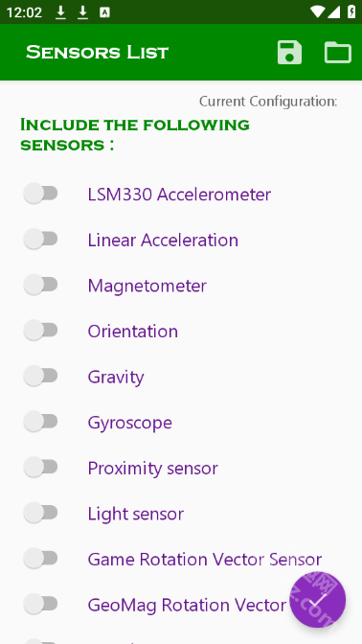Save configuration with floppy disk icon
This screenshot has height=644, width=362.
[289, 53]
